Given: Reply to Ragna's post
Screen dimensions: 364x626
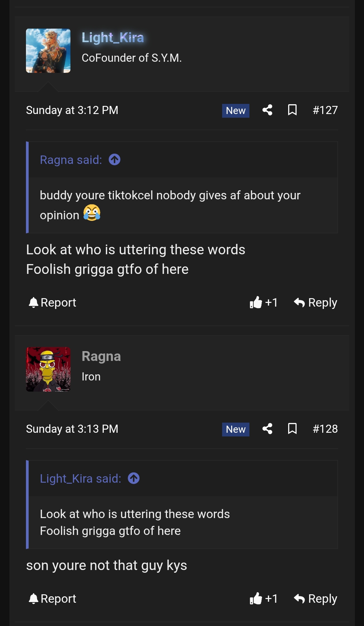Looking at the screenshot, I should [315, 598].
